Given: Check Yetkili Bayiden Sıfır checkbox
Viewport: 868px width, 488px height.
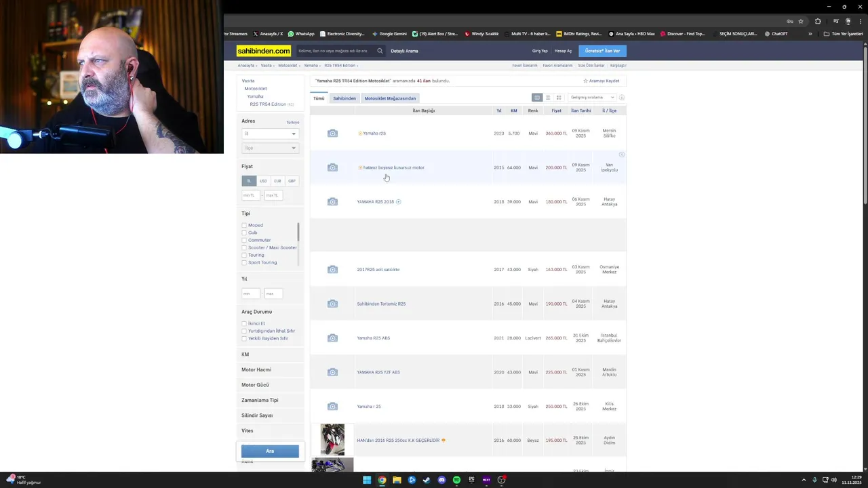Looking at the screenshot, I should pyautogui.click(x=244, y=338).
